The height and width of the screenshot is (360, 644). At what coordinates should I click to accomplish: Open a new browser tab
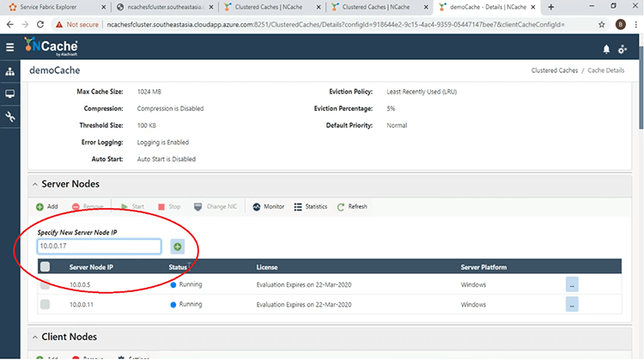point(551,7)
